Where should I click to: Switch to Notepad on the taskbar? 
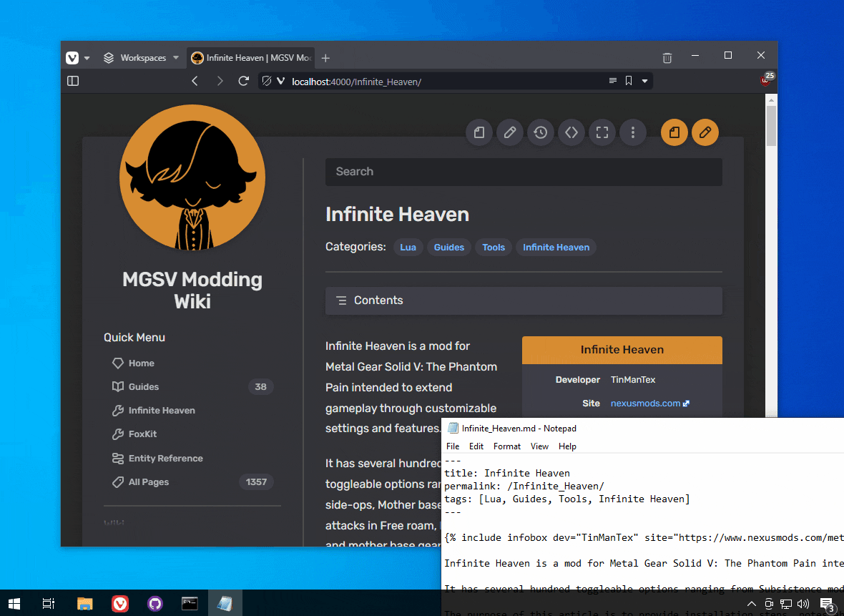pos(225,604)
